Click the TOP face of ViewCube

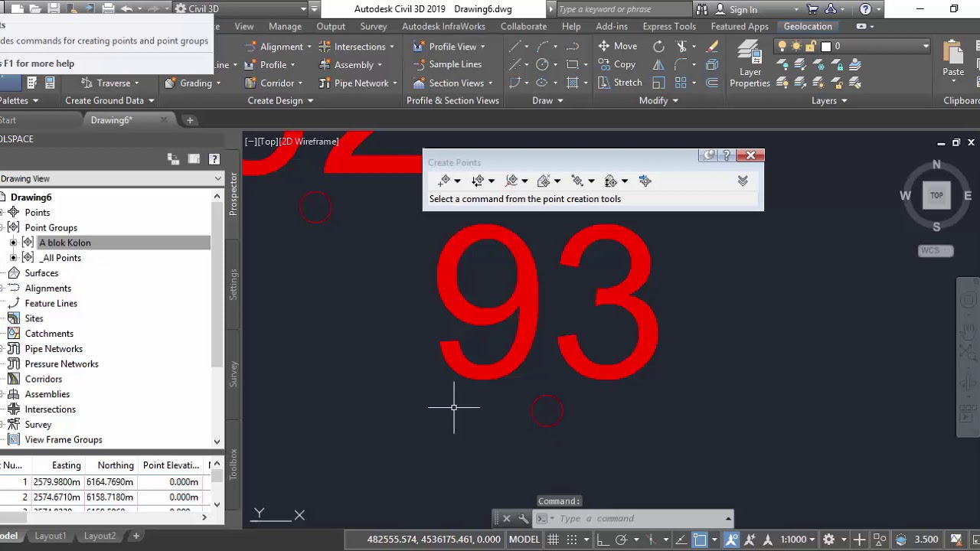936,195
